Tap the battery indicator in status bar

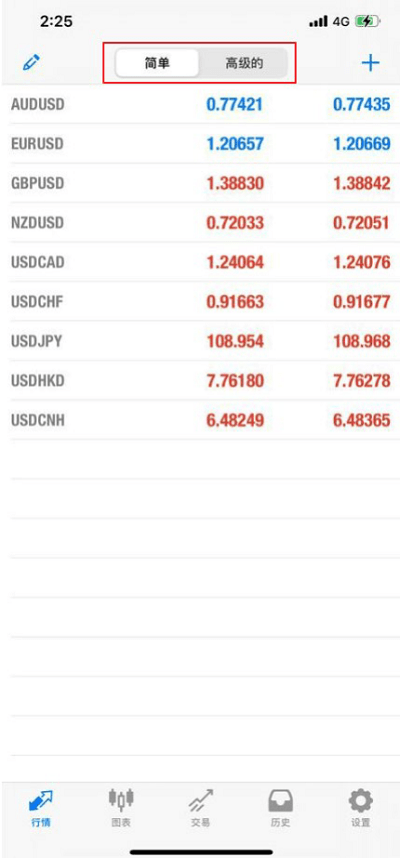[x=368, y=22]
